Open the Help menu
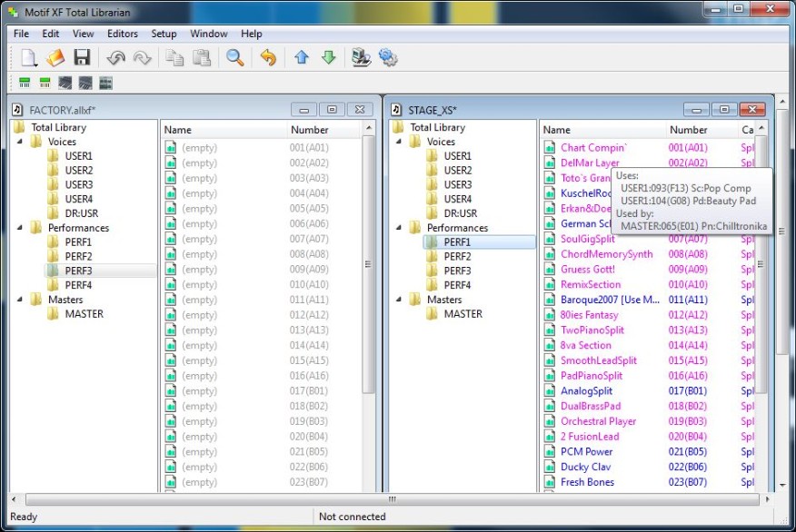796x532 pixels. [252, 34]
